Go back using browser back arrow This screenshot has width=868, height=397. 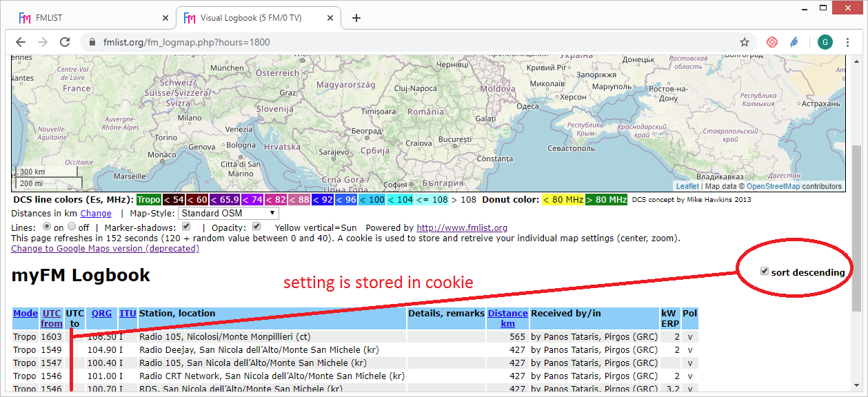[21, 42]
